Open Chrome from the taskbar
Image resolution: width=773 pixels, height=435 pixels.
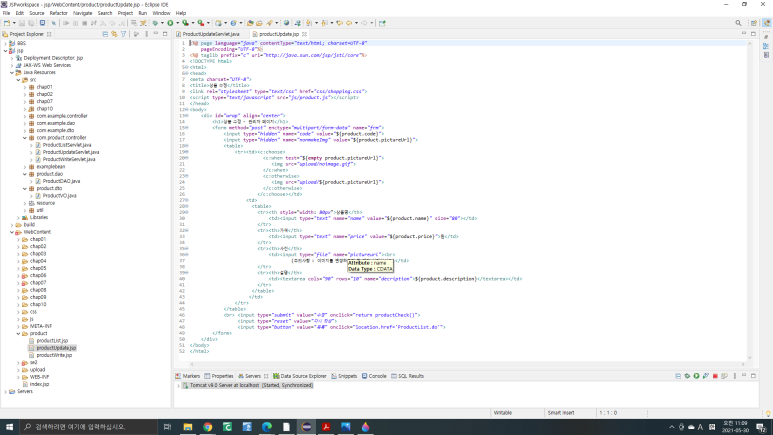click(208, 427)
